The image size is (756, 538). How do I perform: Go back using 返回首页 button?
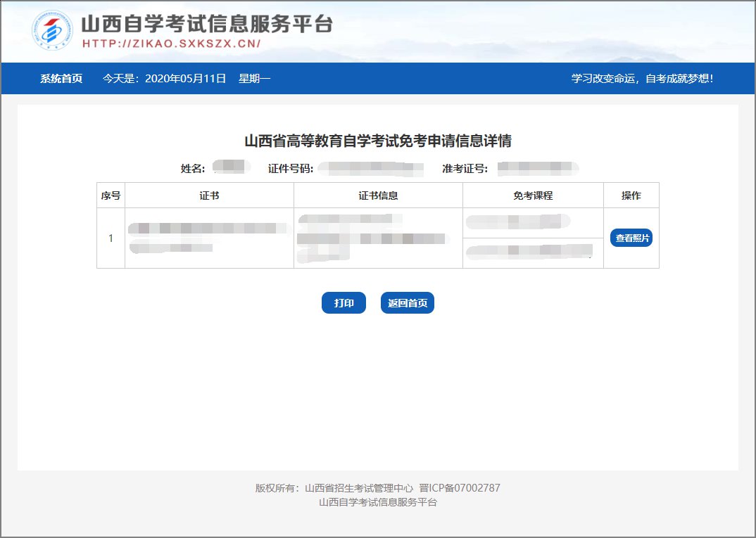pos(408,303)
